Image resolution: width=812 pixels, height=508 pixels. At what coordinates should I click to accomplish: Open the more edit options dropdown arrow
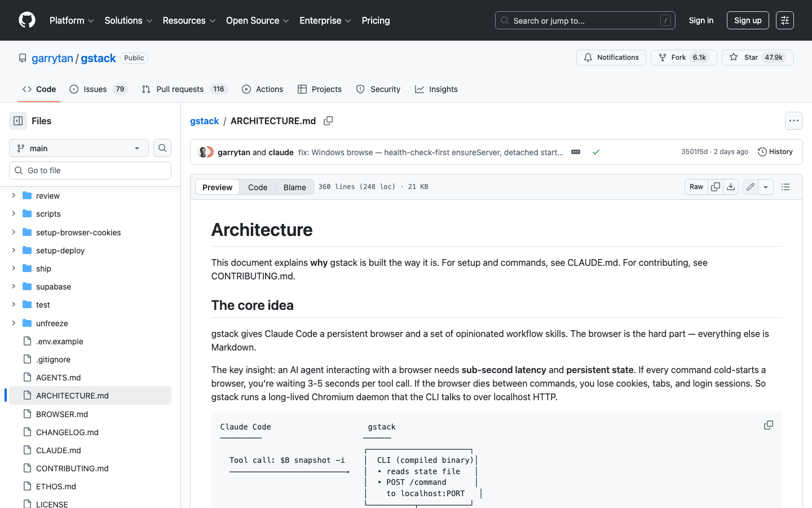pos(766,187)
